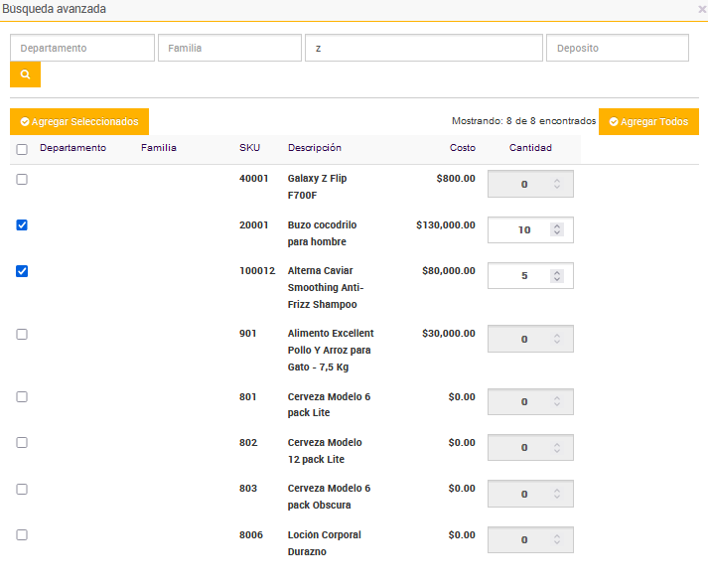Screen dimensions: 708x588
Task: Uncheck the Alterna Caviar Shampoo row
Action: pos(22,271)
